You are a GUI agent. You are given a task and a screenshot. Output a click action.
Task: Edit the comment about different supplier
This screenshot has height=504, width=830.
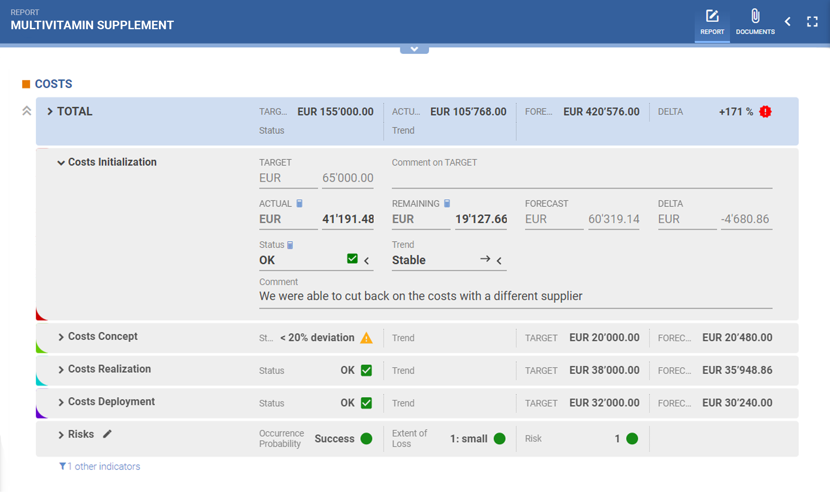click(515, 297)
